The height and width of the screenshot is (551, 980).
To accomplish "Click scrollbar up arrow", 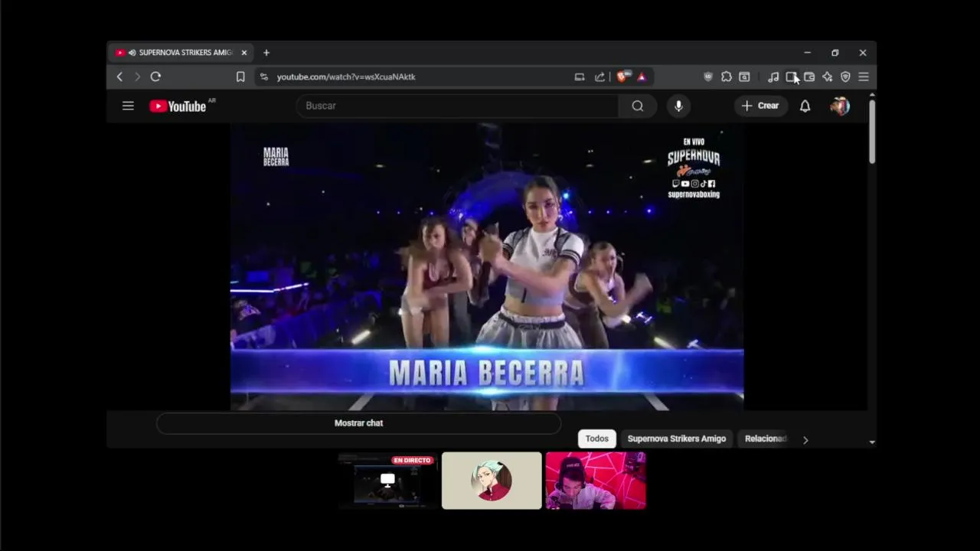I will coord(872,95).
